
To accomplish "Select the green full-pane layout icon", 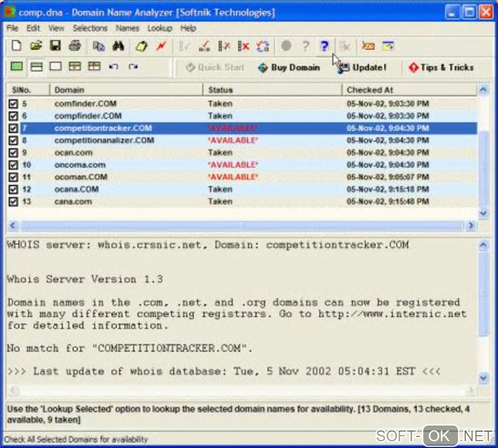I will point(17,67).
